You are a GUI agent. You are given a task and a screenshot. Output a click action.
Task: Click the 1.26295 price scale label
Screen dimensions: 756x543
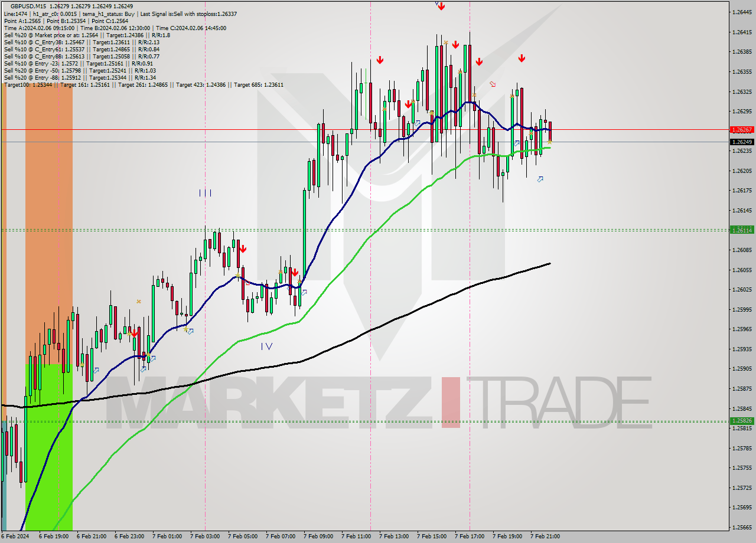742,111
